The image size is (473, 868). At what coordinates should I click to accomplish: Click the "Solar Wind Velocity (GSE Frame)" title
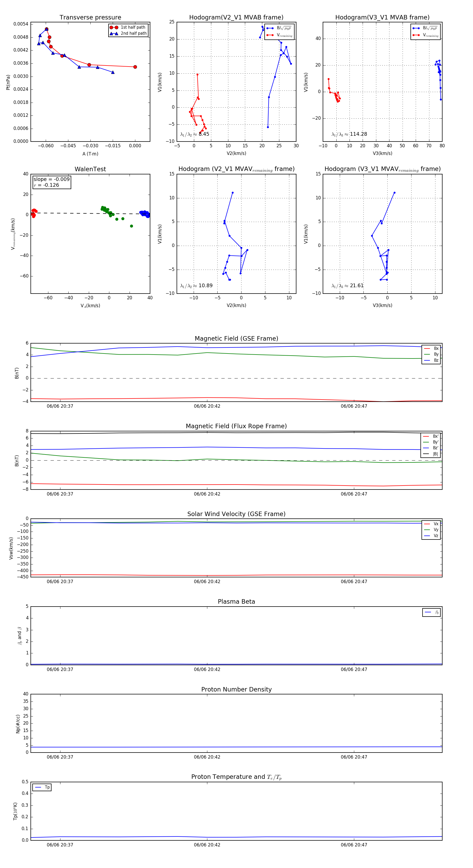tap(236, 514)
